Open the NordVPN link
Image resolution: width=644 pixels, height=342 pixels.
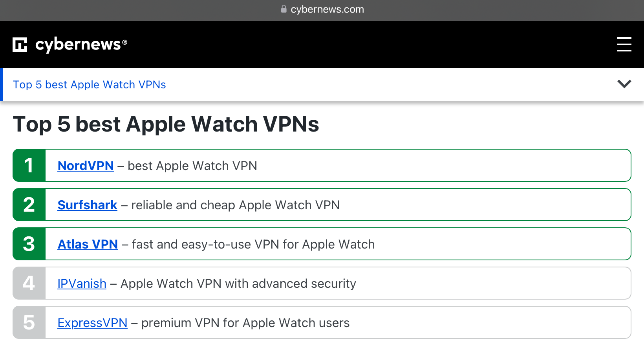pyautogui.click(x=86, y=166)
